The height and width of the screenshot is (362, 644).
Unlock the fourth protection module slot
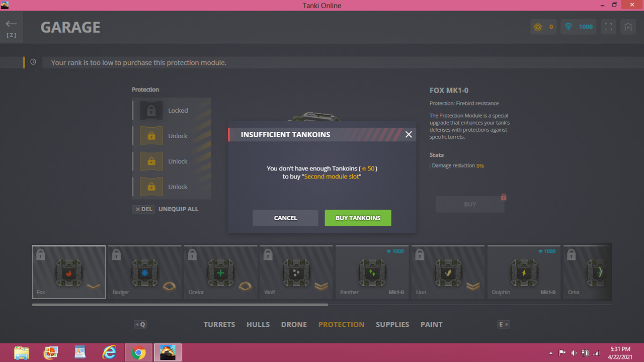tap(172, 187)
